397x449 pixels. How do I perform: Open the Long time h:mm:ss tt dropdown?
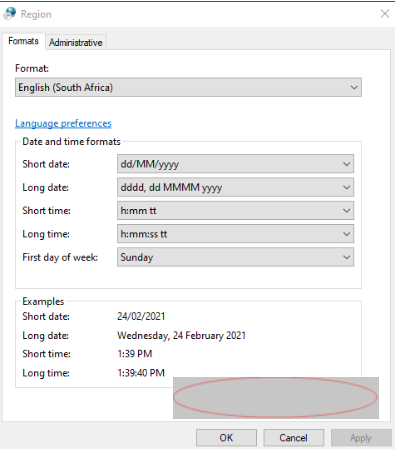[235, 234]
